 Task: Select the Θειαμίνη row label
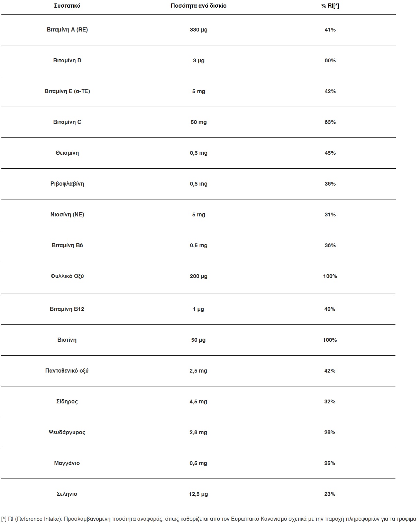coord(67,153)
